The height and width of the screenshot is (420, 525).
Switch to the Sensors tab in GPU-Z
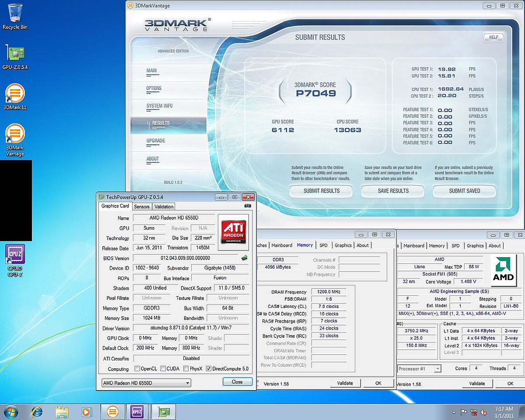[x=142, y=206]
